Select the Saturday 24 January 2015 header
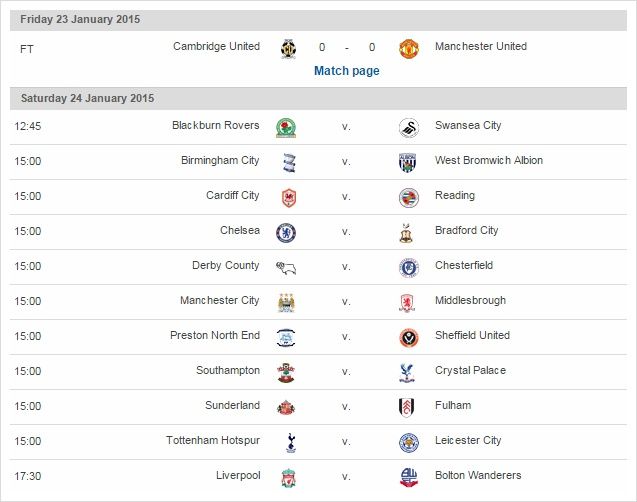 [318, 98]
